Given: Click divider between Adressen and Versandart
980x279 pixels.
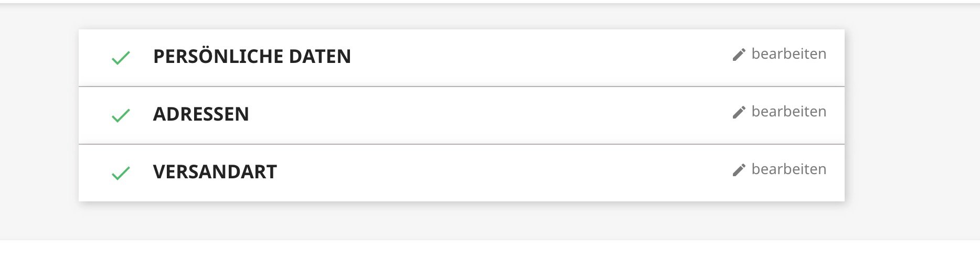Looking at the screenshot, I should (x=462, y=144).
